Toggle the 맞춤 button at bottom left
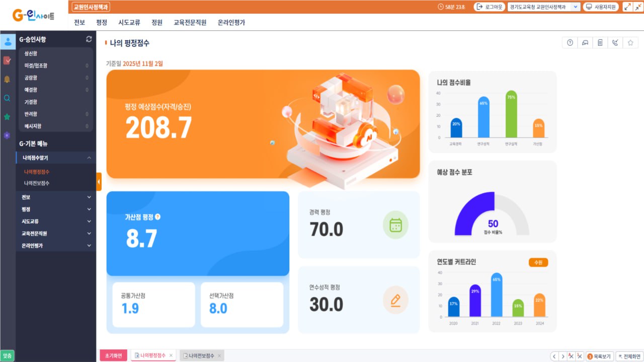The width and height of the screenshot is (644, 362). coord(7,355)
